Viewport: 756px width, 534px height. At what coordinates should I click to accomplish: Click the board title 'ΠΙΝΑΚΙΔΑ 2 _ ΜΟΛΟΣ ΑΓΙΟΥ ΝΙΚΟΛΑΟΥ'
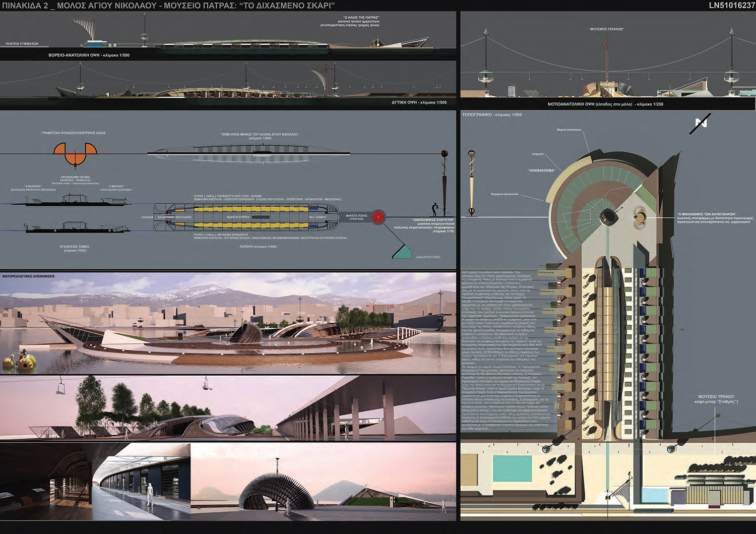169,6
